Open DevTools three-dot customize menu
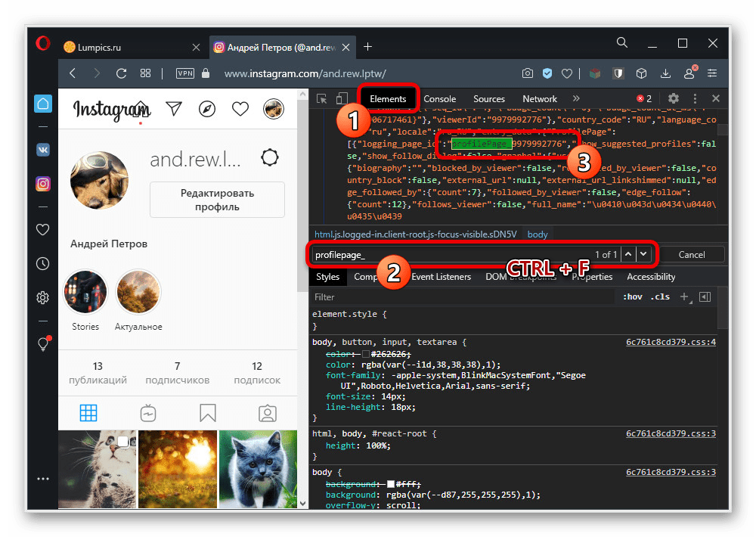756x537 pixels. [x=695, y=98]
